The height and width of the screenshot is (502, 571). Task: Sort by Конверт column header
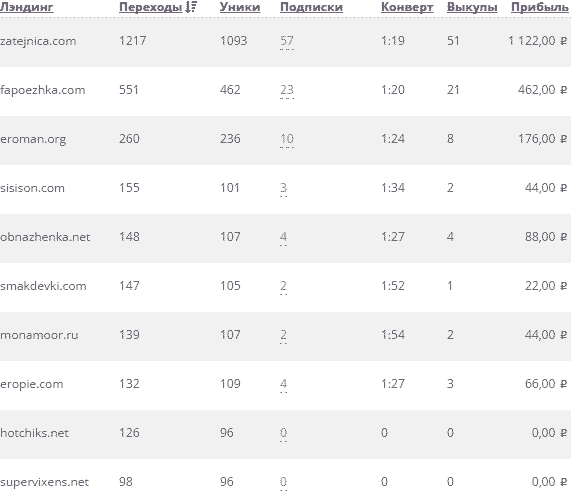[x=407, y=7]
